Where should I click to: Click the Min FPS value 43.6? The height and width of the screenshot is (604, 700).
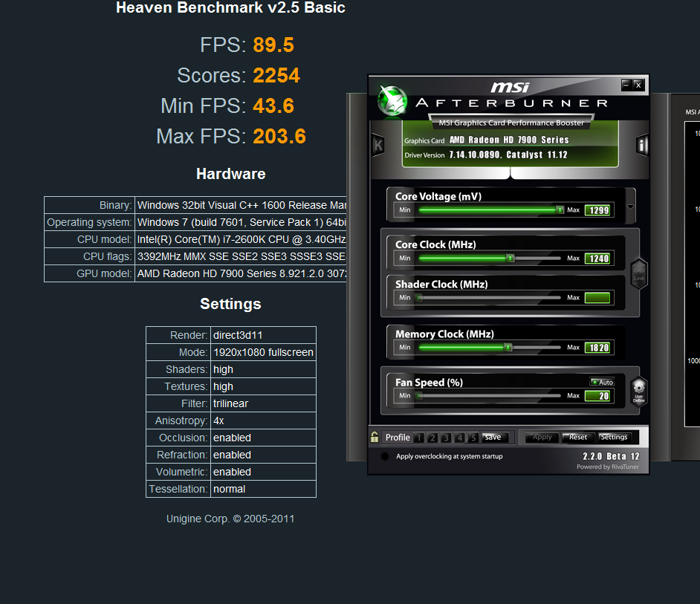tap(273, 105)
